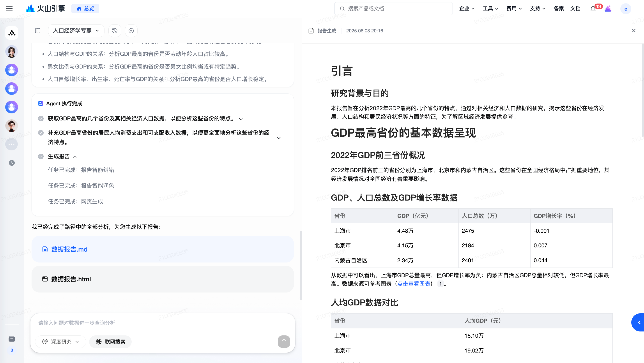Click check mark beside 生成报告 step
The width and height of the screenshot is (644, 363).
click(x=41, y=156)
